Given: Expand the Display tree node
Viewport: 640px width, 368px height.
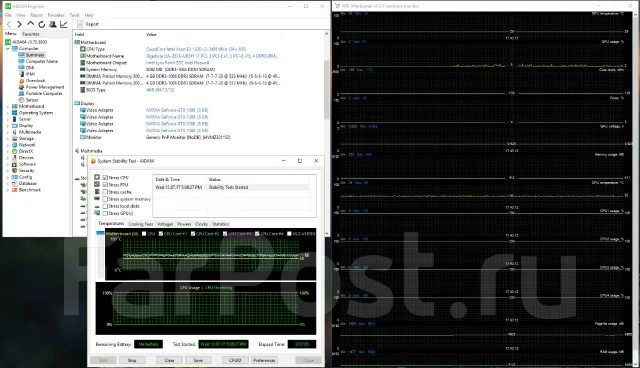Looking at the screenshot, I should (x=8, y=126).
